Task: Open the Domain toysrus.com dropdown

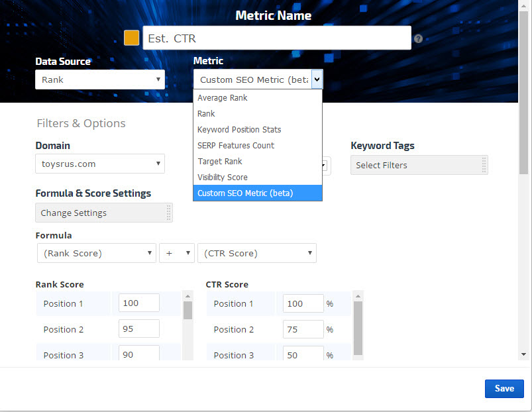Action: coord(99,163)
